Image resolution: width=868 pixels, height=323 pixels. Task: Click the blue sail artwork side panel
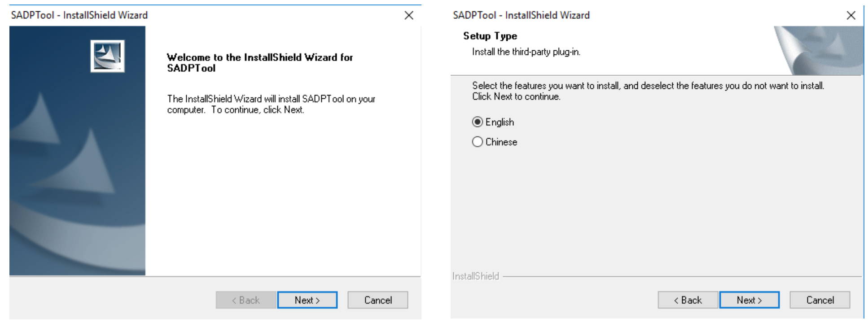coord(77,151)
